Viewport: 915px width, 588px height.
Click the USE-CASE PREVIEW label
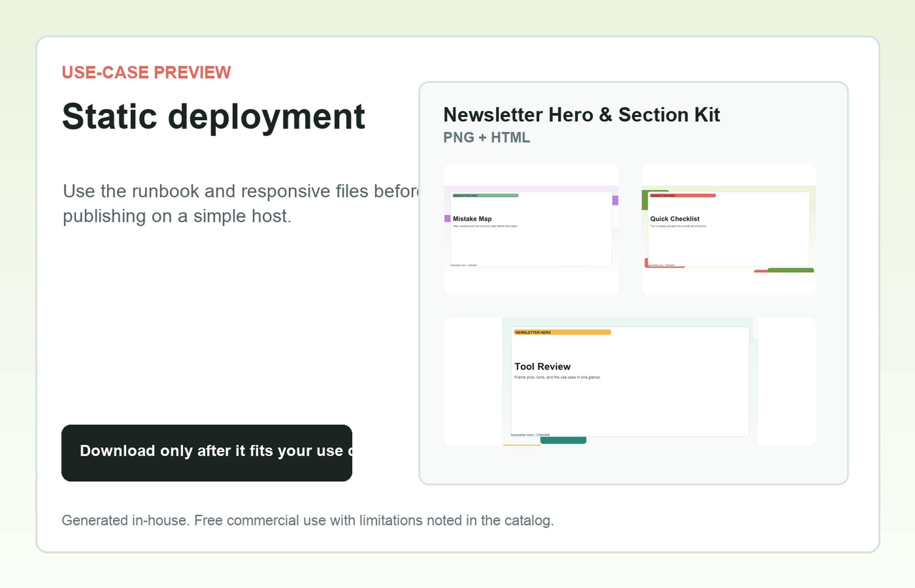pyautogui.click(x=146, y=73)
